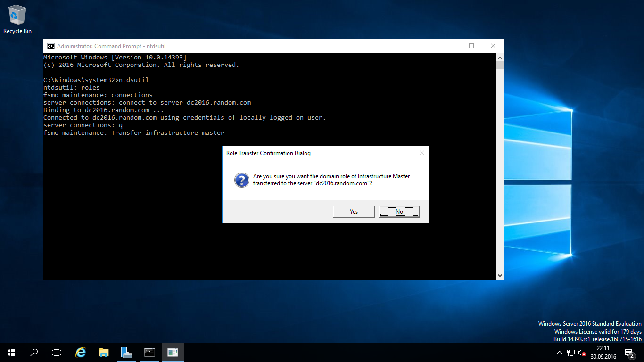Open the Windows Start menu

11,353
